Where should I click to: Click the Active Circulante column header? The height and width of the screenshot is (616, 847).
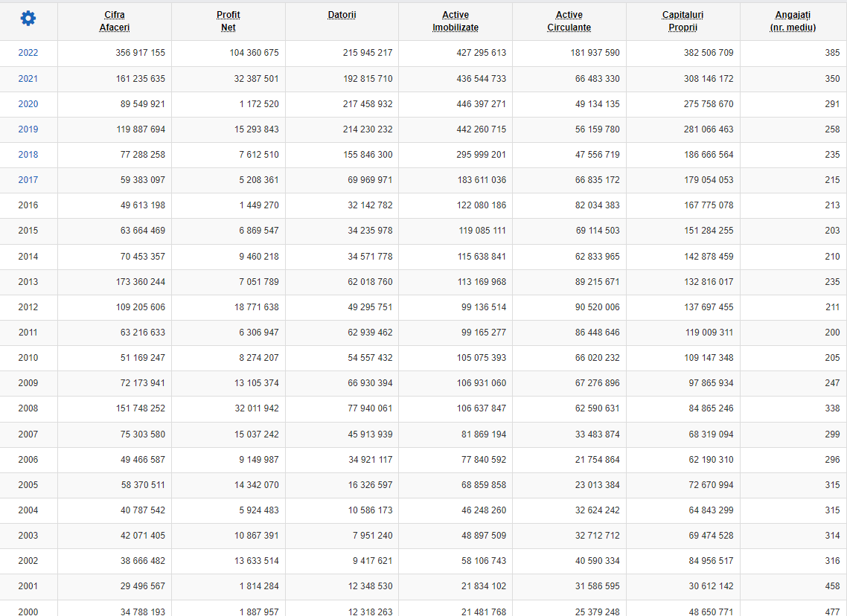click(x=569, y=21)
